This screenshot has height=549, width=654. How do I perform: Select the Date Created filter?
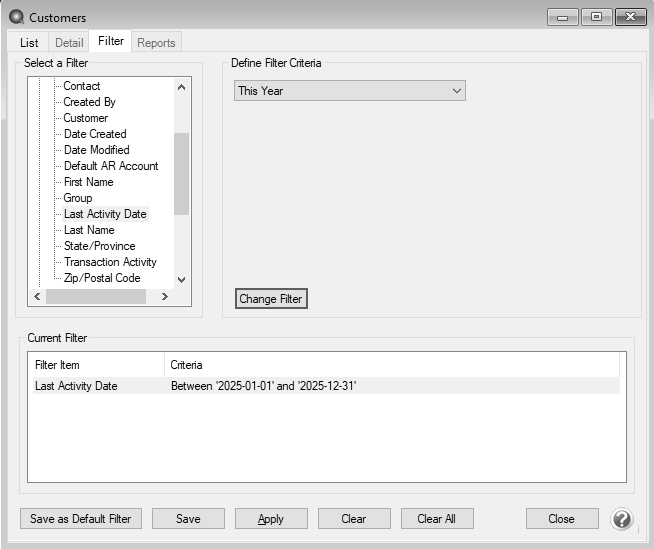click(x=95, y=134)
